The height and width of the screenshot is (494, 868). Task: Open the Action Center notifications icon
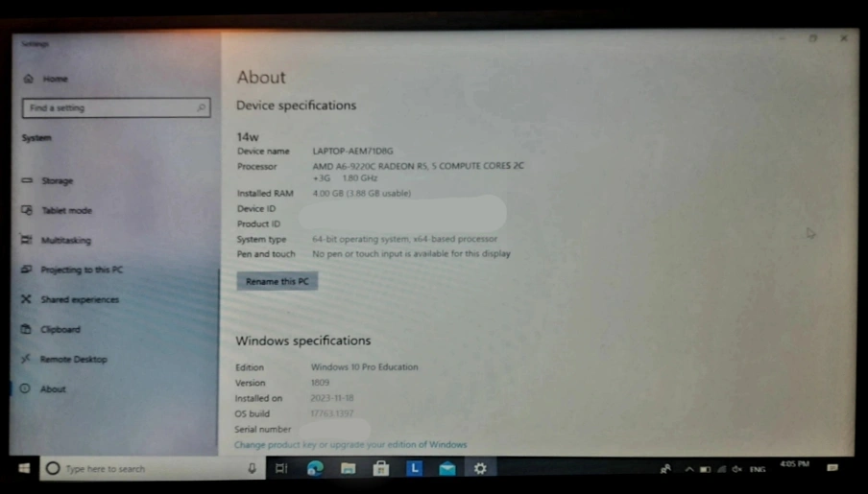pos(832,467)
